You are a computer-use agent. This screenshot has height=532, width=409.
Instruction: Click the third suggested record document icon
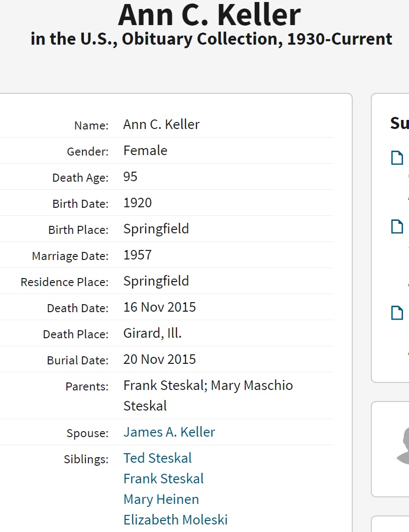(397, 313)
